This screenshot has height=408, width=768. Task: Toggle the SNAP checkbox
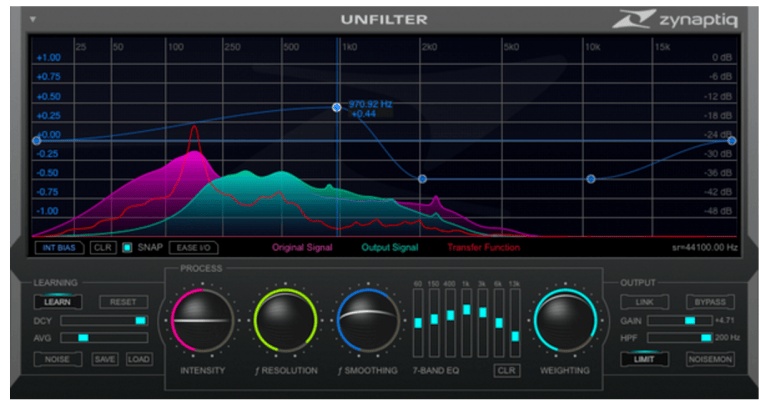(x=127, y=248)
